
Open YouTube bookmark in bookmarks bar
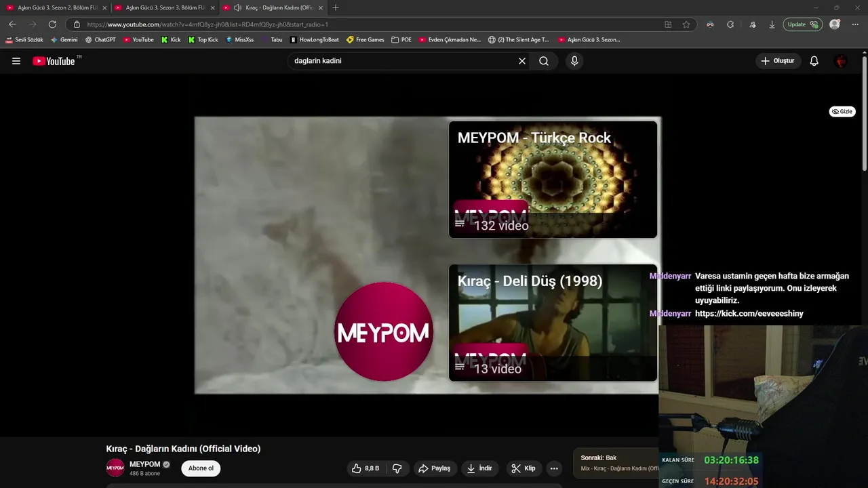pyautogui.click(x=138, y=40)
